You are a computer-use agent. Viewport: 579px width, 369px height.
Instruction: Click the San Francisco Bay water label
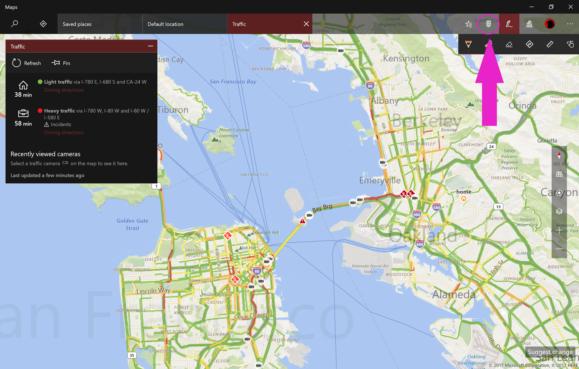(x=233, y=81)
